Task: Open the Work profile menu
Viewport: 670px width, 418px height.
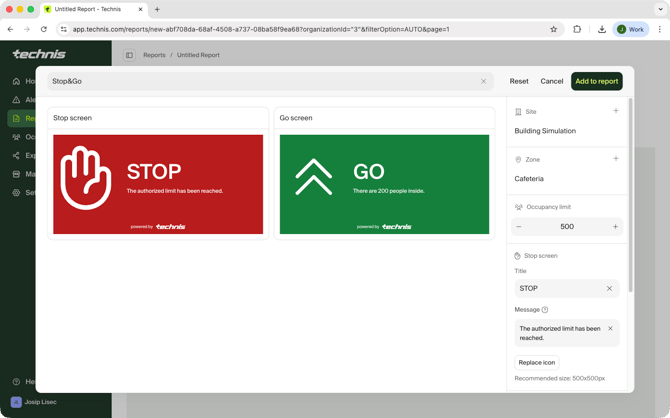Action: coord(631,29)
